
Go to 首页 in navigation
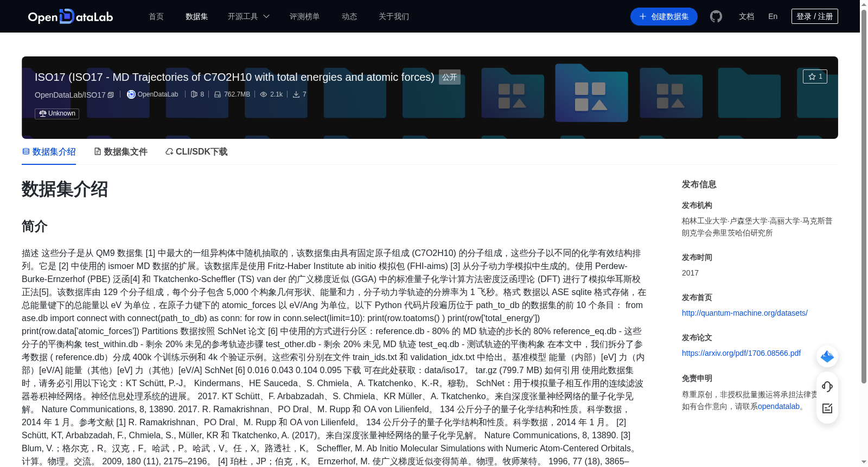click(x=156, y=16)
